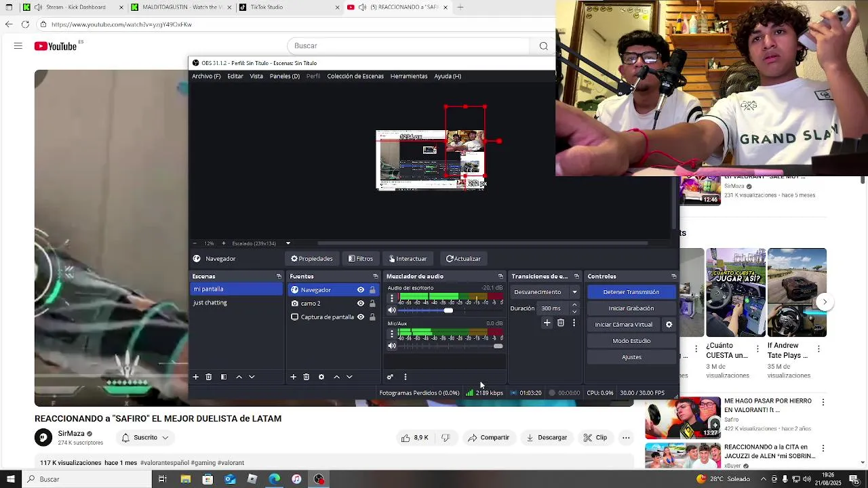The height and width of the screenshot is (488, 868).
Task: Open virtual camera settings gear icon
Action: pos(669,325)
